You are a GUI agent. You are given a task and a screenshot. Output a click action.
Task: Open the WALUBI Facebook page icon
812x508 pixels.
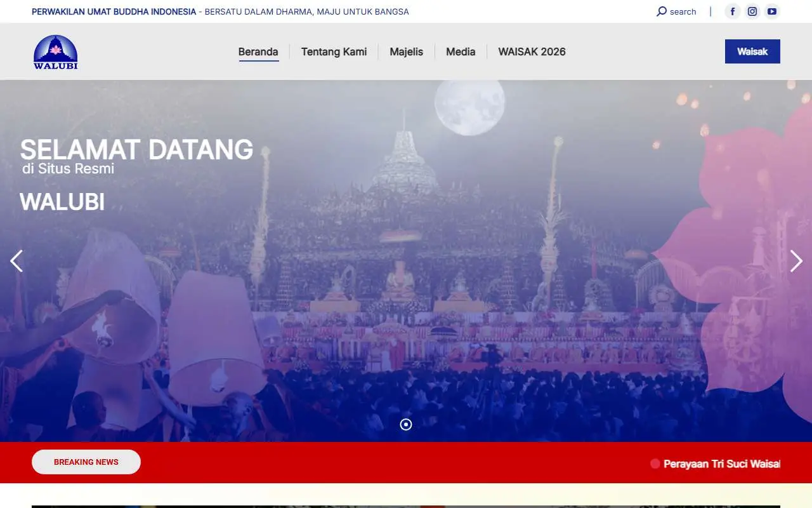coord(733,11)
